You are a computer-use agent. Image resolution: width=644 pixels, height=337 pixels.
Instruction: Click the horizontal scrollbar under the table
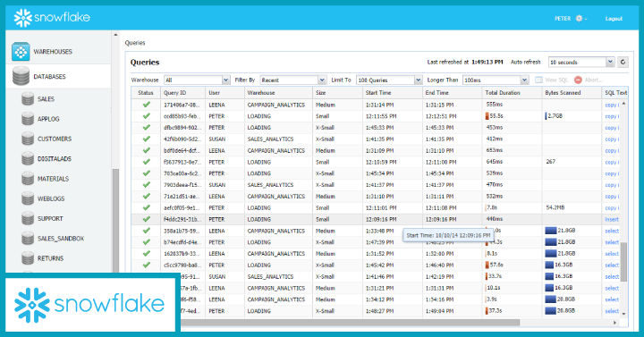[350, 323]
